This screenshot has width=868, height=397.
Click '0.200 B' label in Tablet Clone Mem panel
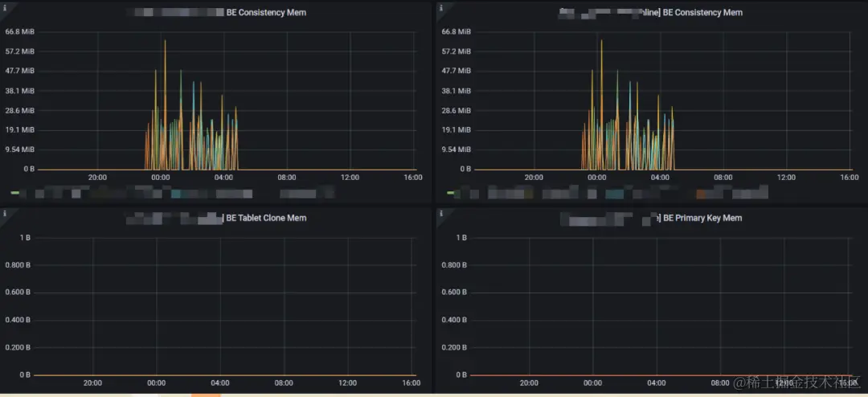point(18,348)
